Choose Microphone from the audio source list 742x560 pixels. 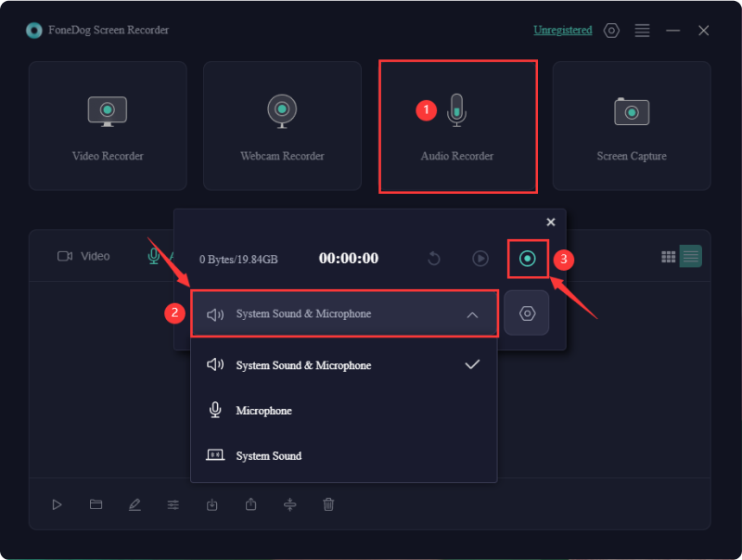click(263, 411)
